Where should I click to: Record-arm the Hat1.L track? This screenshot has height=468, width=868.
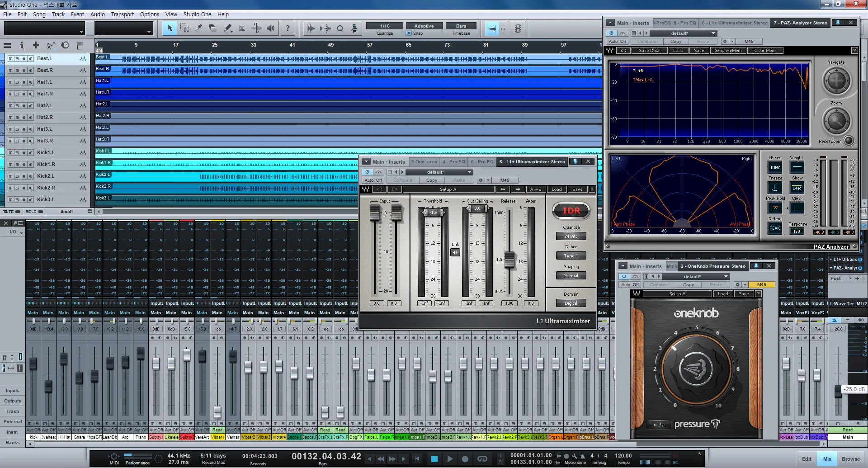tap(24, 82)
